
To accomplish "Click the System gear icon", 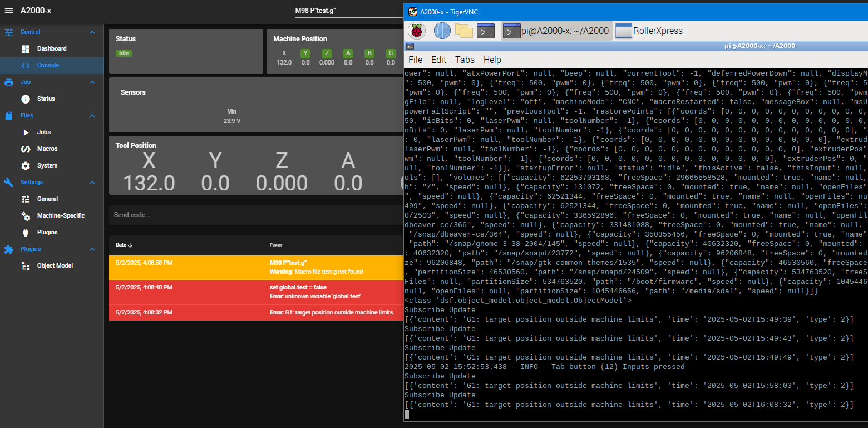I will coord(26,166).
